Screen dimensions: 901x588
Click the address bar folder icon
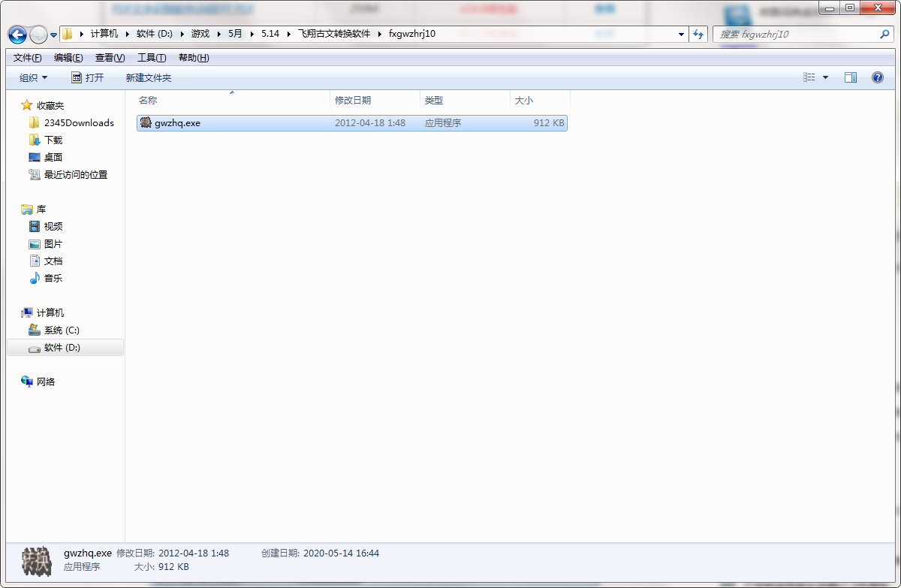pos(68,34)
